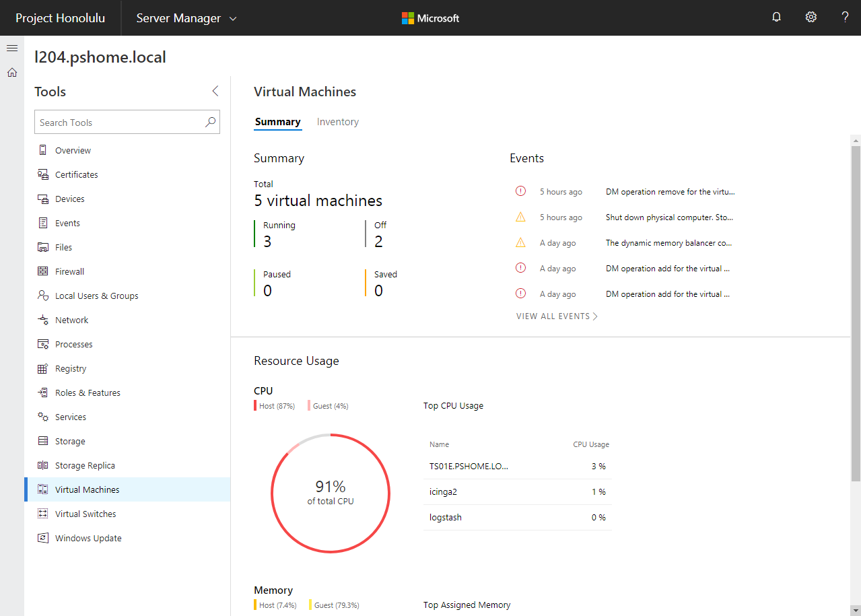Click VIEW ALL EVENTS link
The height and width of the screenshot is (616, 861).
pos(557,316)
